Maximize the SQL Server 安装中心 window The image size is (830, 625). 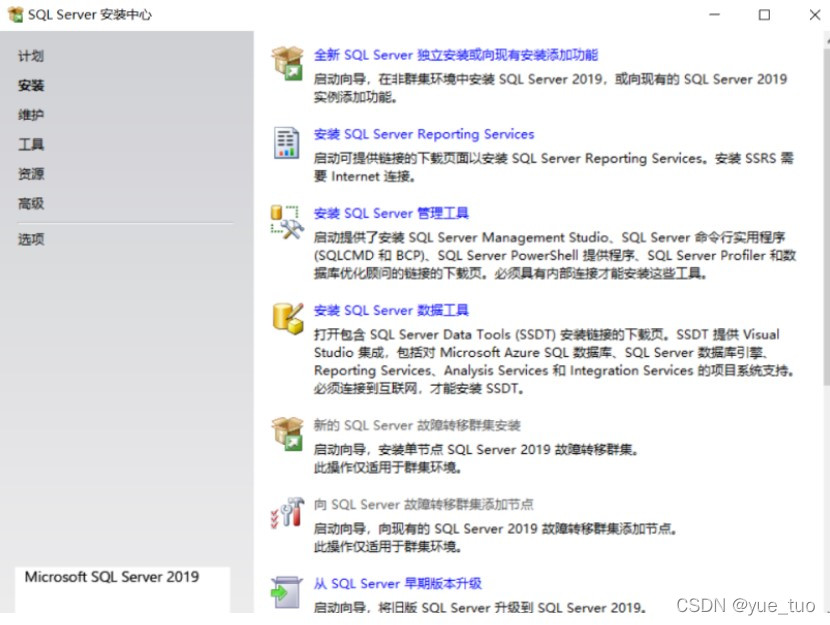click(x=764, y=15)
